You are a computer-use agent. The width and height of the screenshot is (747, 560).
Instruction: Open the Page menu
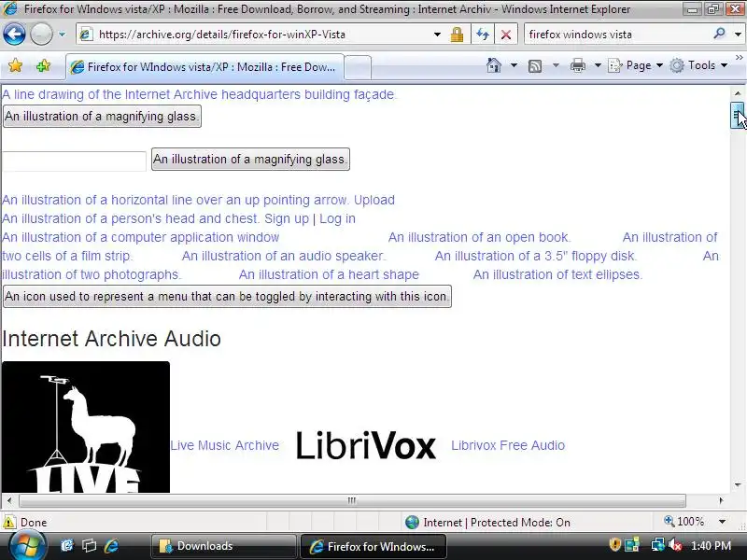point(636,65)
